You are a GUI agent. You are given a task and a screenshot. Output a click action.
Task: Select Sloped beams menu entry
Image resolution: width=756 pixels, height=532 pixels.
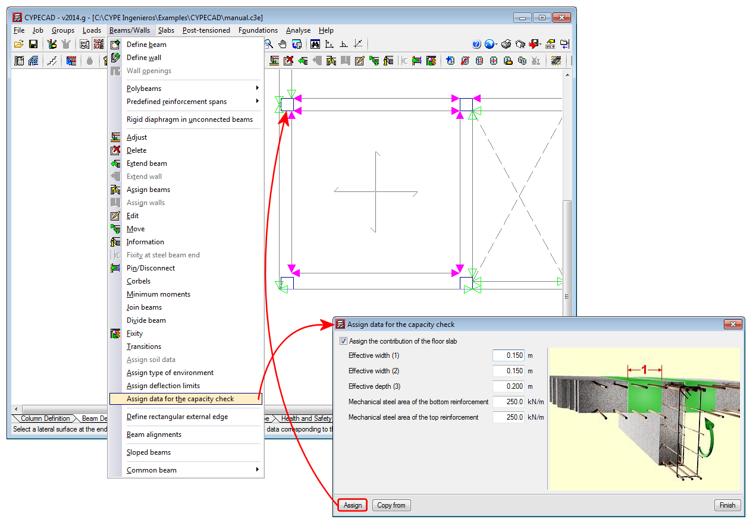click(149, 452)
